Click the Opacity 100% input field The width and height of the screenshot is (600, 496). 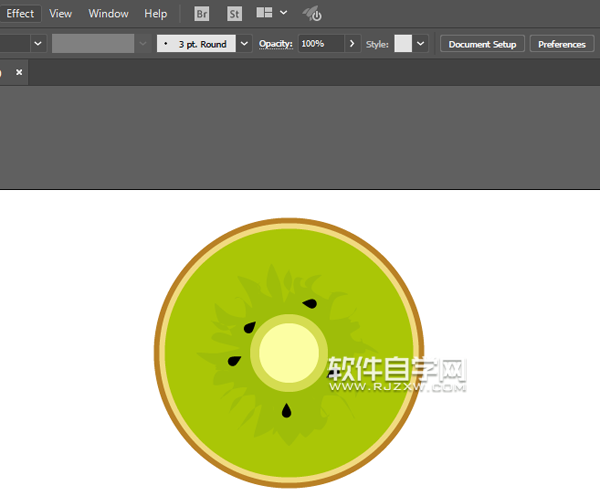coord(320,44)
